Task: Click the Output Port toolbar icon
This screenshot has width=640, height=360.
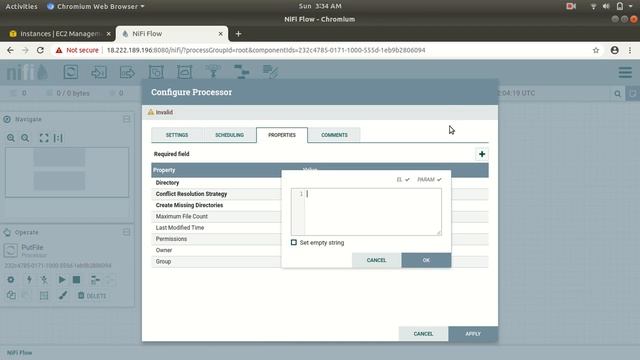Action: pos(127,72)
